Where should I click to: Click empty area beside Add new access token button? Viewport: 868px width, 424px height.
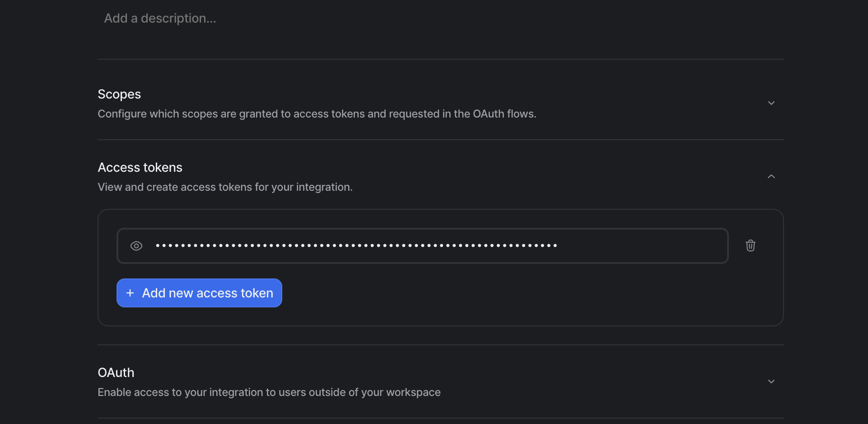coord(497,293)
